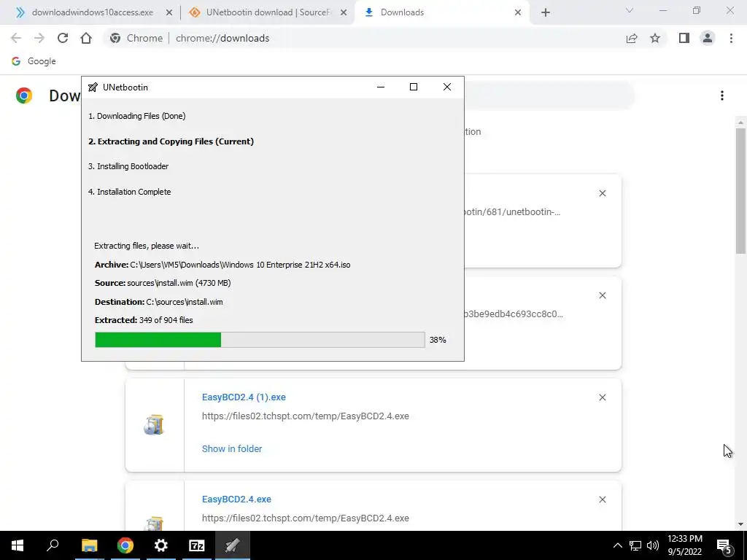This screenshot has width=747, height=560.
Task: Open EasyBCD2.4 (1).exe download link
Action: click(244, 397)
